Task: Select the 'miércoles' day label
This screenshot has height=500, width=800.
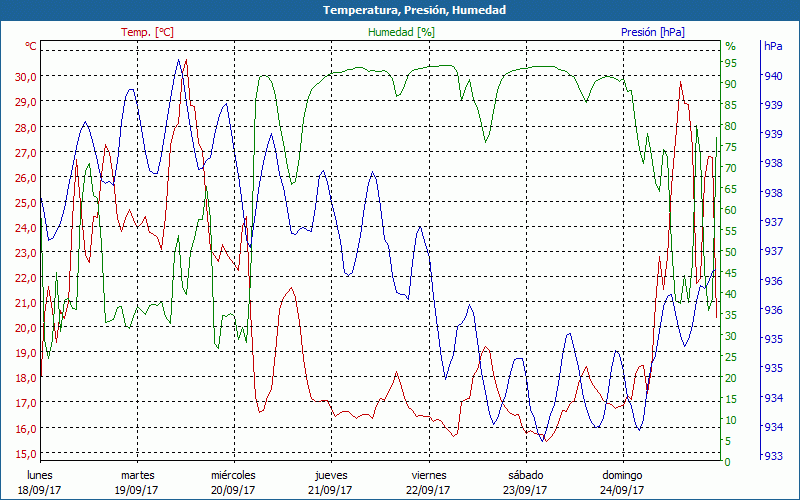Action: tap(233, 475)
